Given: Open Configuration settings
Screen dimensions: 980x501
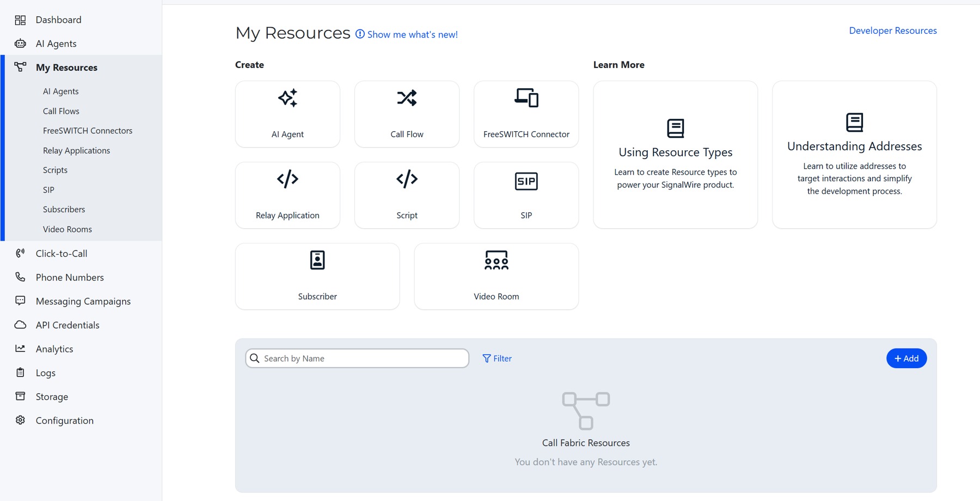Looking at the screenshot, I should [65, 420].
